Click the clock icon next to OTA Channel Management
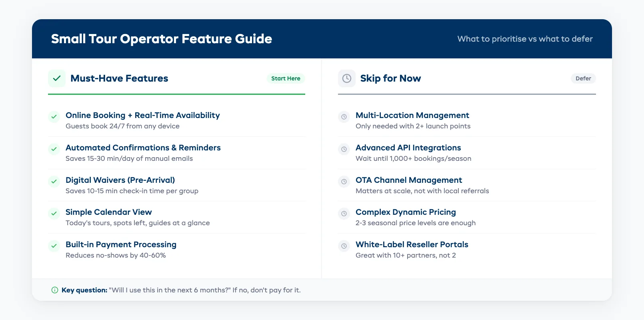Image resolution: width=644 pixels, height=320 pixels. click(x=344, y=182)
